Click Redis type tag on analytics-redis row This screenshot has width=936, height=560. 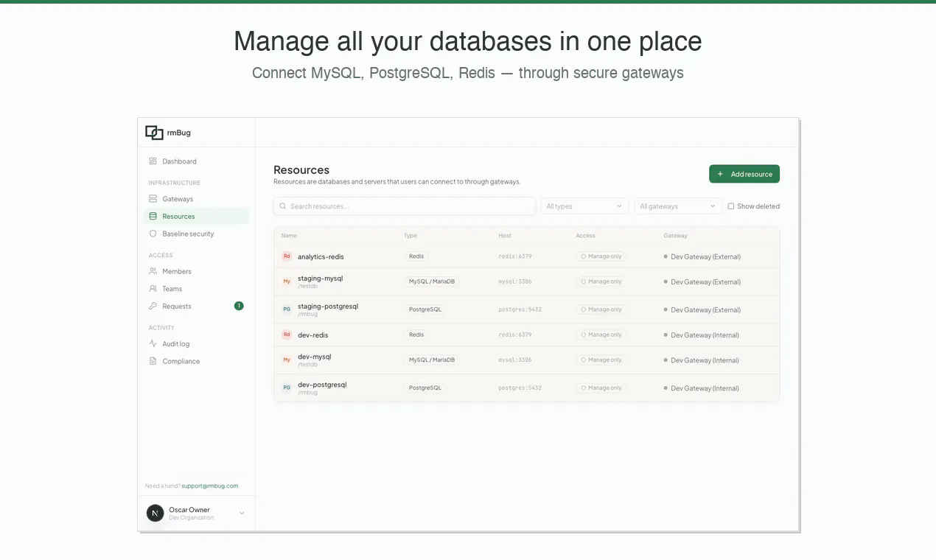tap(416, 256)
